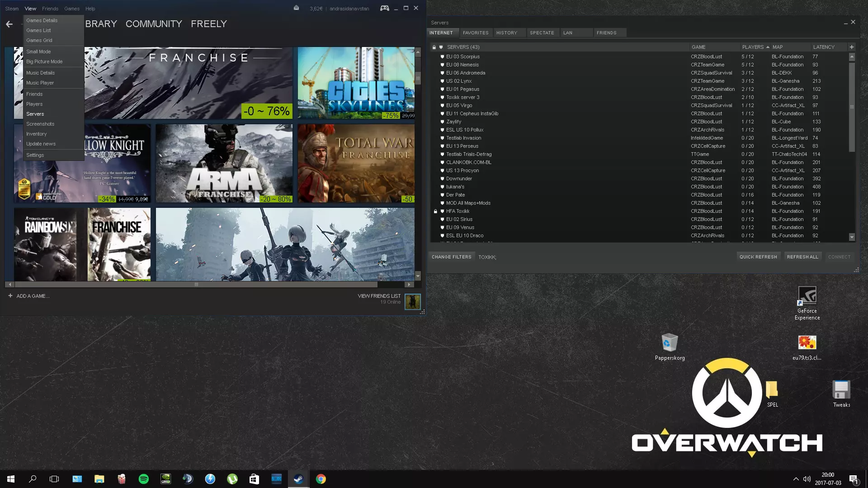Screen dimensions: 868x488
Task: Click the Steam notifications inbox icon
Action: (296, 8)
